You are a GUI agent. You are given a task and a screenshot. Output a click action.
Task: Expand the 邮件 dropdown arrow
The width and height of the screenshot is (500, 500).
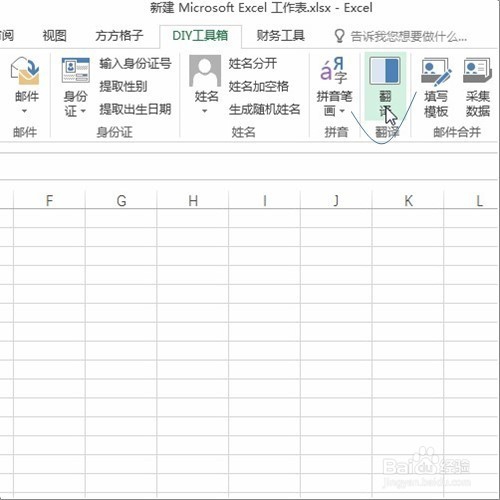(x=24, y=111)
